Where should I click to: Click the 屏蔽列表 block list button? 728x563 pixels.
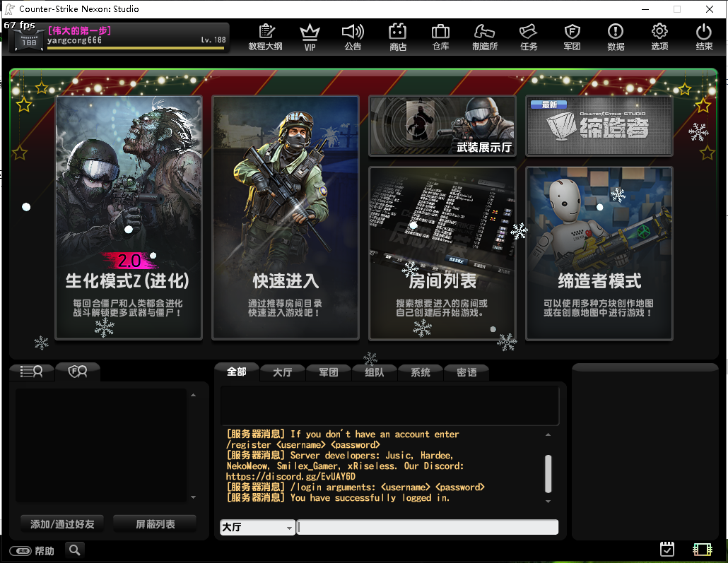click(155, 524)
